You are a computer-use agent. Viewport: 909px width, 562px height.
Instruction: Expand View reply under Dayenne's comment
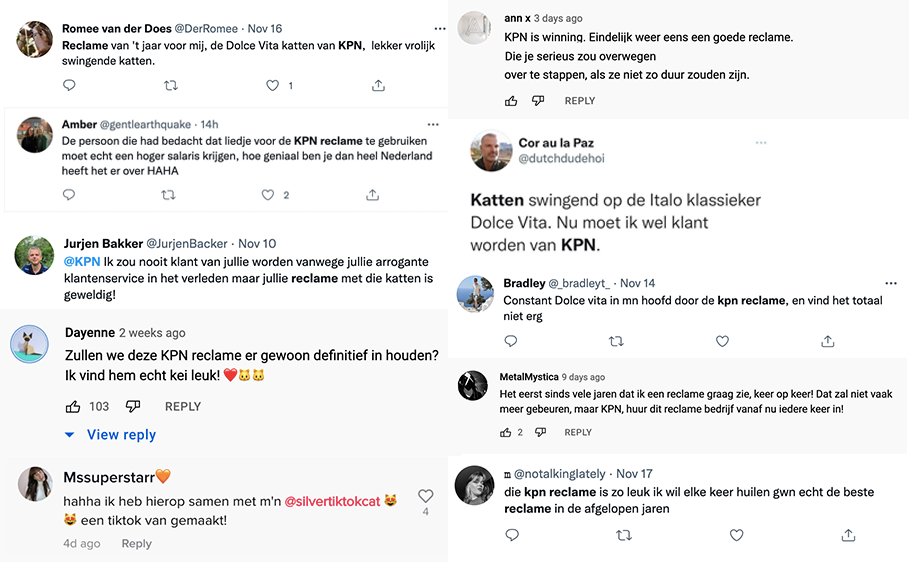(121, 435)
